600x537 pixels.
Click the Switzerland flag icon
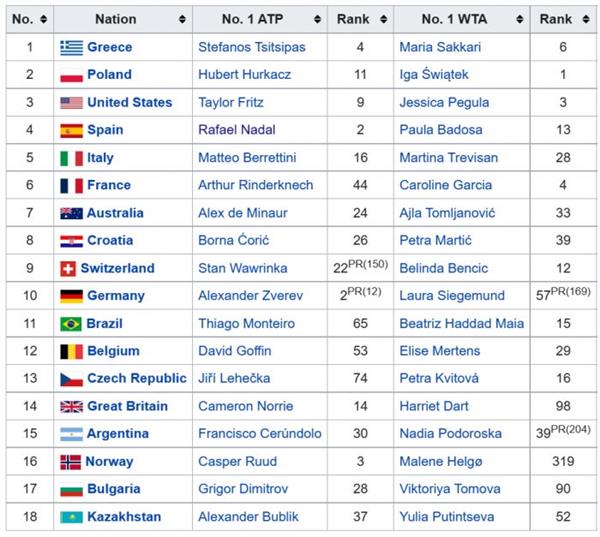(68, 268)
